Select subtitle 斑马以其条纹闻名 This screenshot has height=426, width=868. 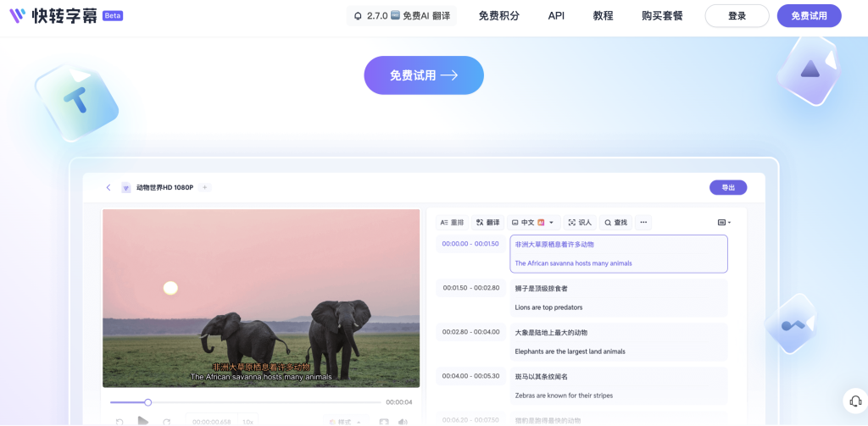tap(541, 377)
